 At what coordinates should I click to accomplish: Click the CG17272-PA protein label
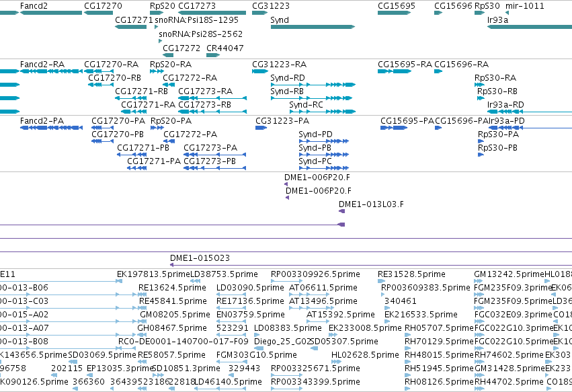coord(190,134)
